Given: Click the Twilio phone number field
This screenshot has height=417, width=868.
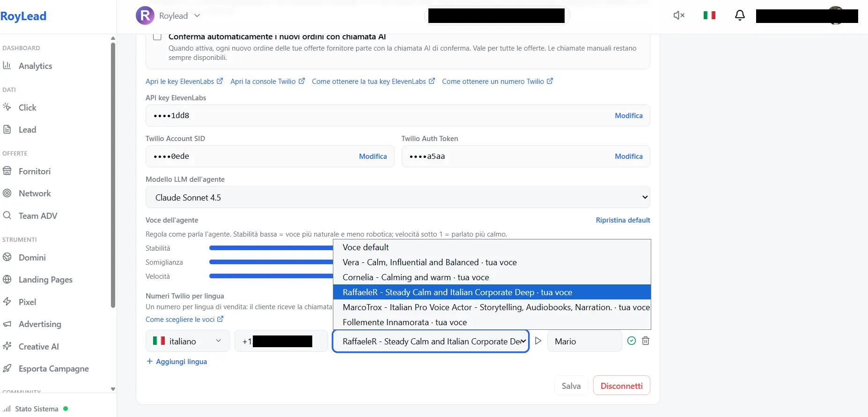Looking at the screenshot, I should pos(281,341).
